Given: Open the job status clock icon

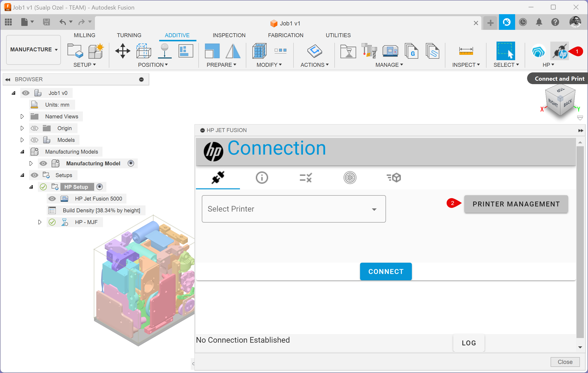Looking at the screenshot, I should (x=523, y=22).
